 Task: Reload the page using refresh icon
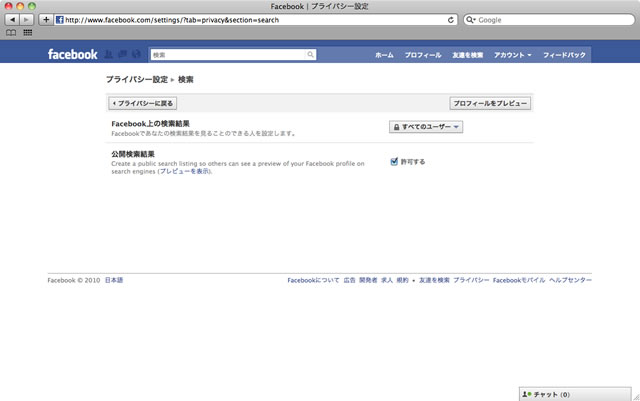(451, 20)
